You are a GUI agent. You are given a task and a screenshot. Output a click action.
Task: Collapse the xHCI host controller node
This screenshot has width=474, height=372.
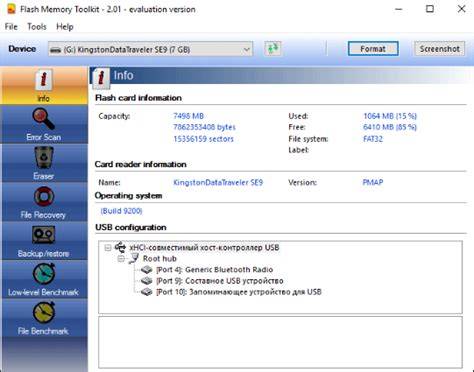pos(108,248)
